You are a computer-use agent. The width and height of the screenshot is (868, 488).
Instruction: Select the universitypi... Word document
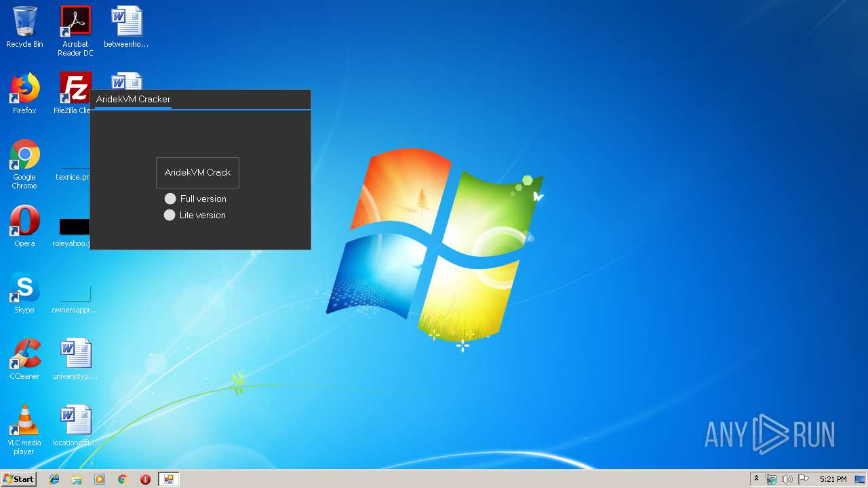[75, 359]
